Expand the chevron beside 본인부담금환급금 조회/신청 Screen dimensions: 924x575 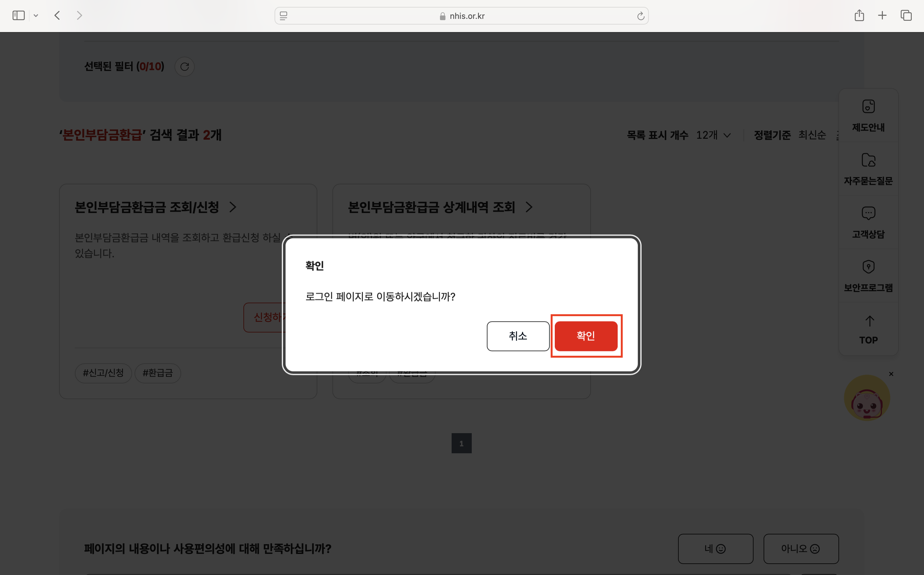tap(233, 207)
